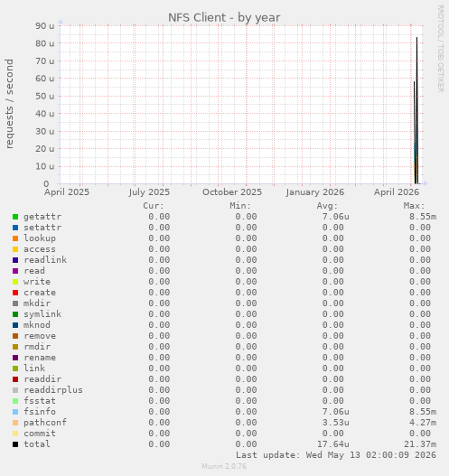This screenshot has width=449, height=476.
Task: Select the 'getattr' legend label
Action: [x=42, y=217]
